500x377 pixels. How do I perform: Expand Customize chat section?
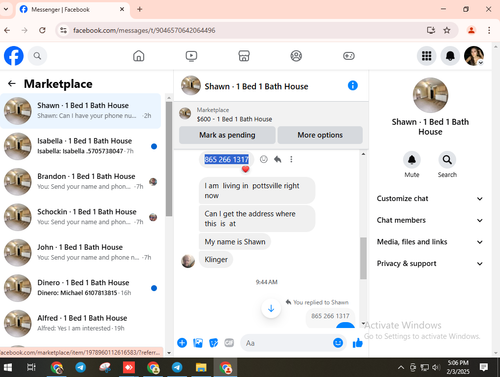pos(430,199)
